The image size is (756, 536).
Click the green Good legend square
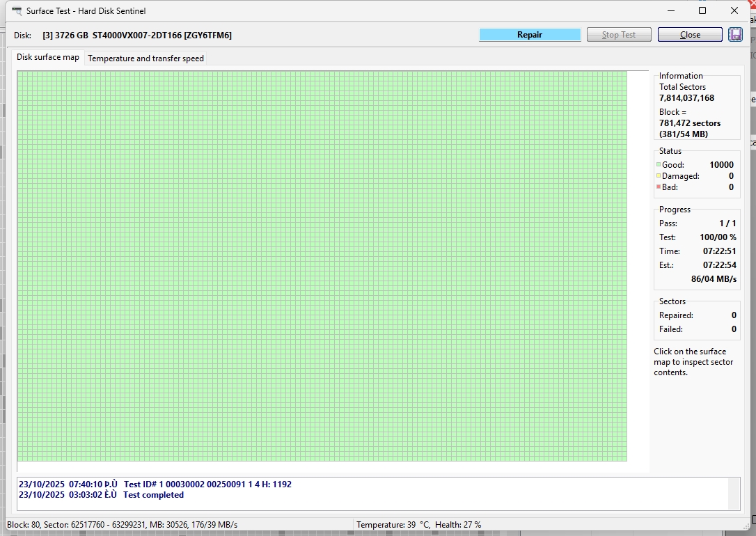(658, 165)
